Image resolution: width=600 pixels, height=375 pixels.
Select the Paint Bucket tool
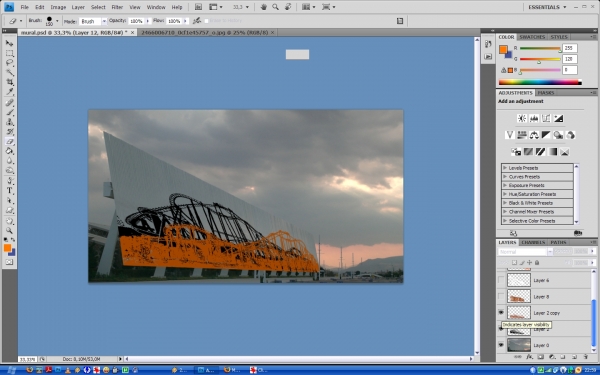click(10, 151)
